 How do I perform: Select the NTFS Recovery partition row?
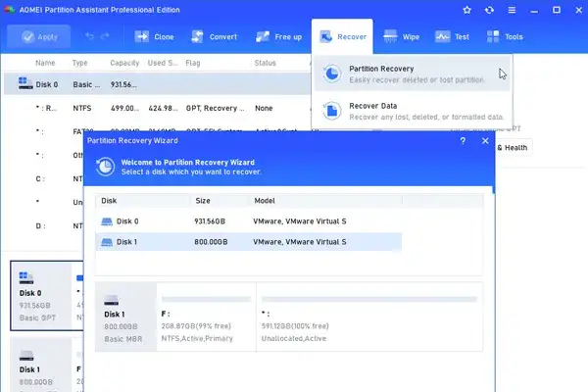pos(157,108)
